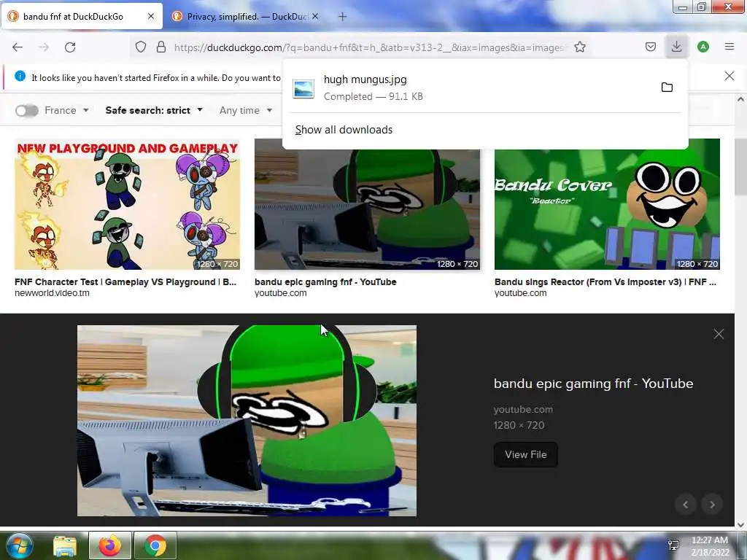The width and height of the screenshot is (747, 560).
Task: Click youtube.com under bandu epic gaming result
Action: 281,293
